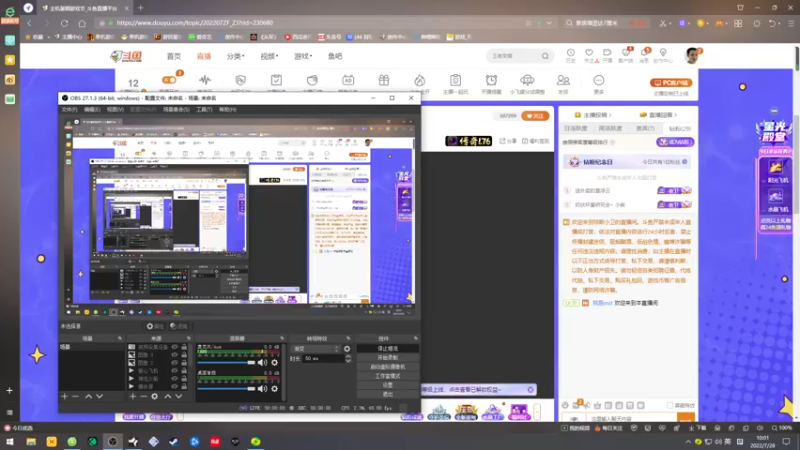Click the gift box icon in Douyu toolbar
Viewport: 800px width, 450px height.
(384, 80)
